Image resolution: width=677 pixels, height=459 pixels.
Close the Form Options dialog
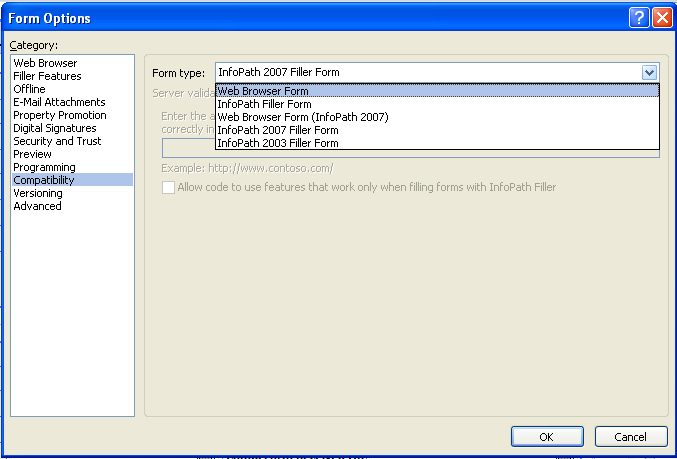662,18
